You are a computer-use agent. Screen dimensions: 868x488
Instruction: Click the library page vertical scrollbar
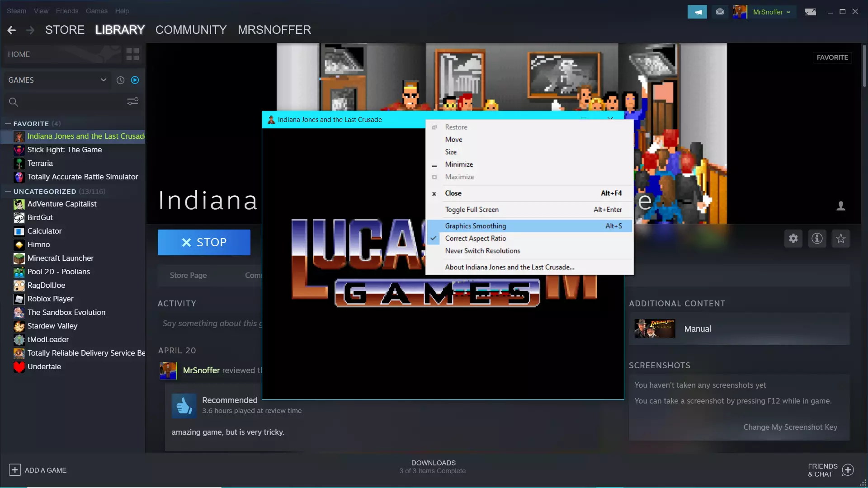pos(864,66)
